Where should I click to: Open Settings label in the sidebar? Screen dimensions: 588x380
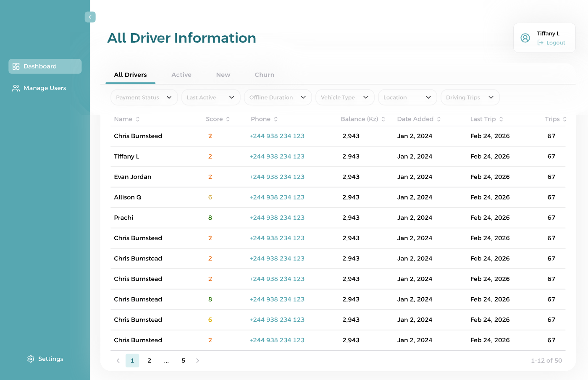pyautogui.click(x=50, y=359)
